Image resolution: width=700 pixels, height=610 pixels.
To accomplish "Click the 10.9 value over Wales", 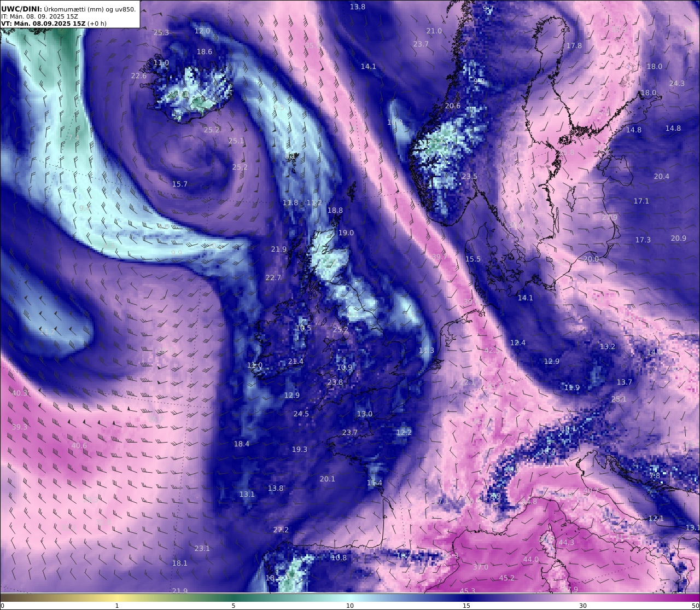I will (x=345, y=368).
